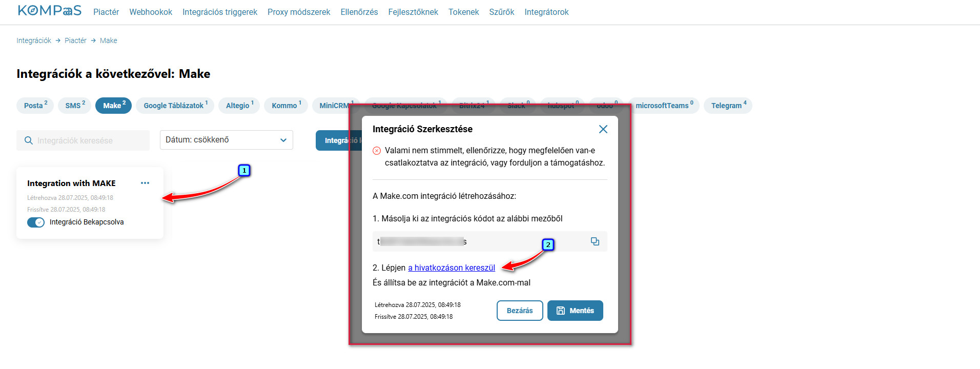
Task: Click the Make breadcrumb link
Action: click(109, 40)
